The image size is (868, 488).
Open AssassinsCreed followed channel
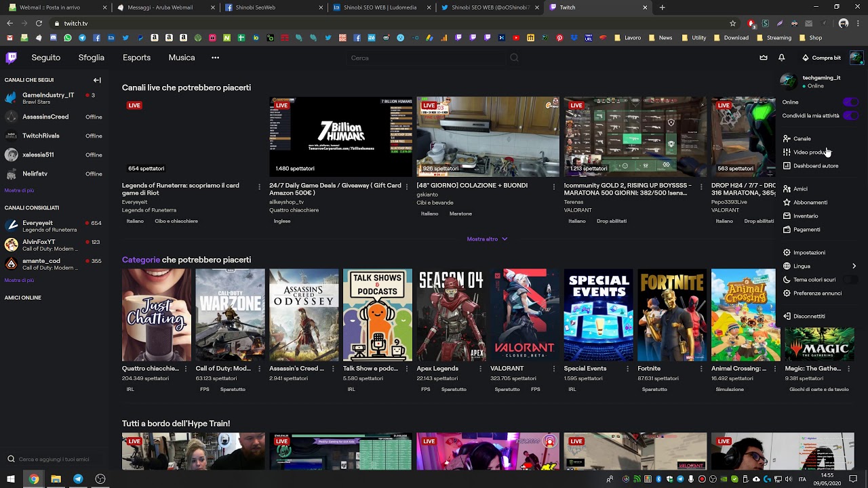[x=53, y=117]
